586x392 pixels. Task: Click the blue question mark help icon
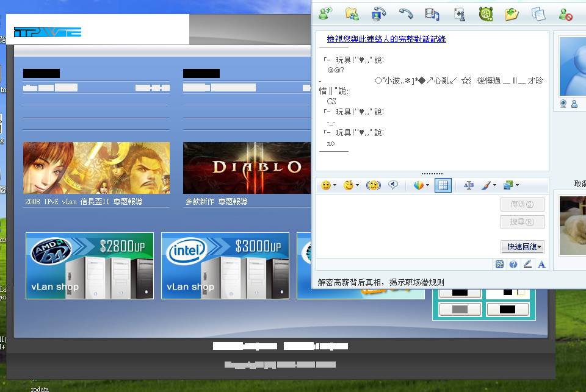[513, 265]
